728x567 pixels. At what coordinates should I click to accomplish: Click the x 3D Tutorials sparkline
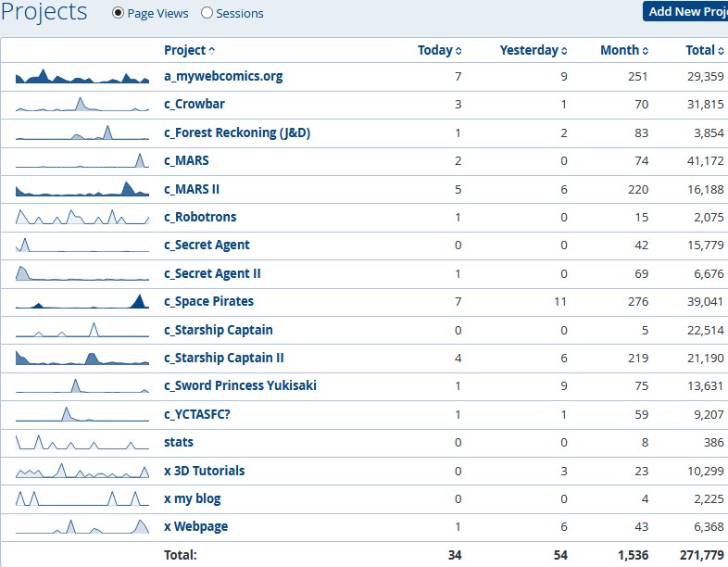tap(82, 471)
